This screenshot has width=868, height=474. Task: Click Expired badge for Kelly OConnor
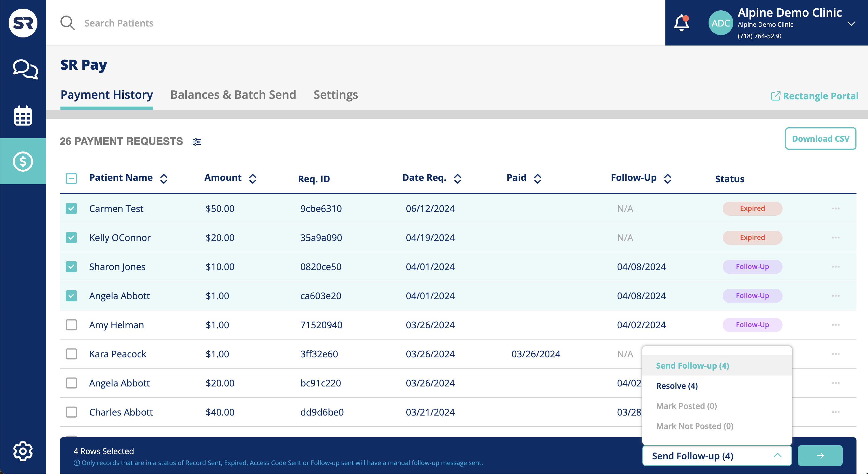click(x=752, y=238)
